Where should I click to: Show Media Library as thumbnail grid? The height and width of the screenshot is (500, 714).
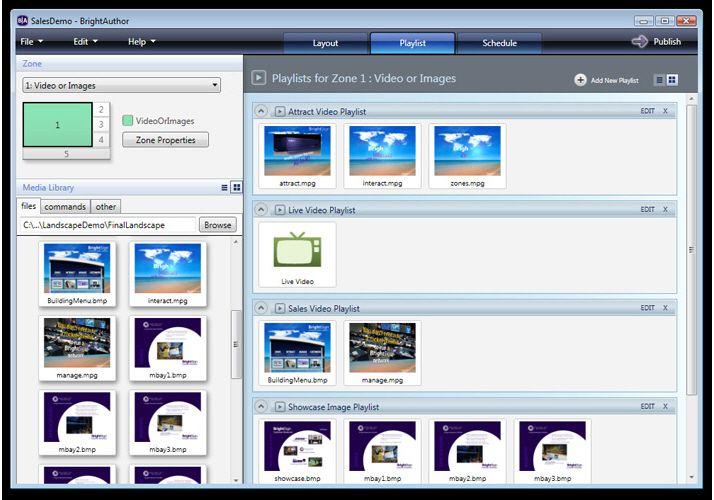[237, 187]
